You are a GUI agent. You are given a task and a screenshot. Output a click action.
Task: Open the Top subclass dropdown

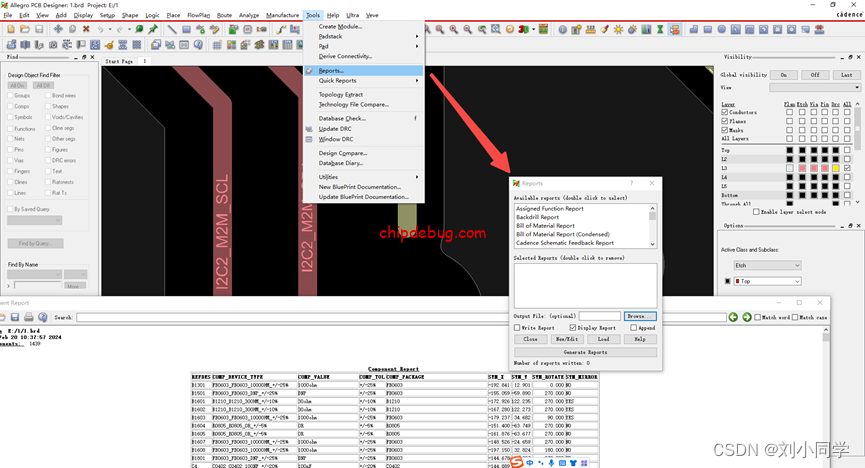pos(766,282)
